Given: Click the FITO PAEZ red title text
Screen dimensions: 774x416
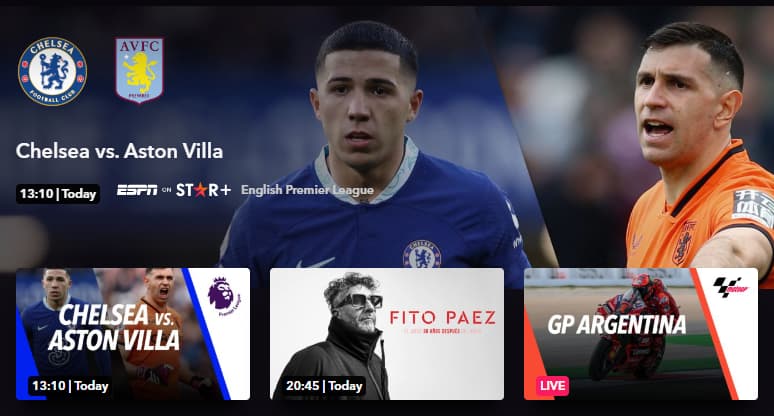Looking at the screenshot, I should 443,318.
